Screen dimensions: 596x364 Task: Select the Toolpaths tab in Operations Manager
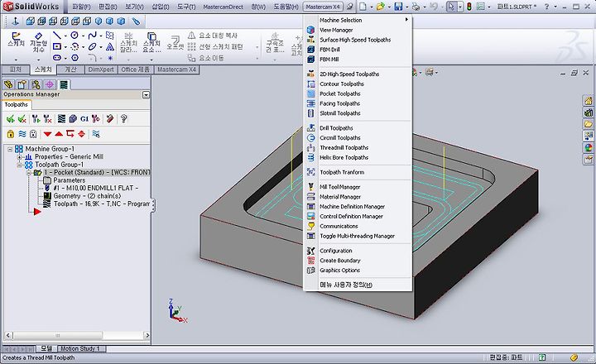point(17,104)
